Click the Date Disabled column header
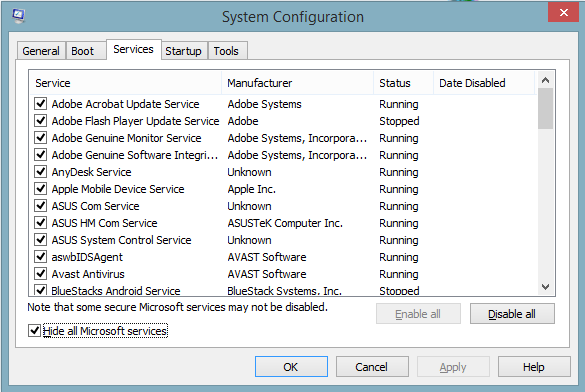Viewport: 585px width, 392px height. (x=484, y=83)
